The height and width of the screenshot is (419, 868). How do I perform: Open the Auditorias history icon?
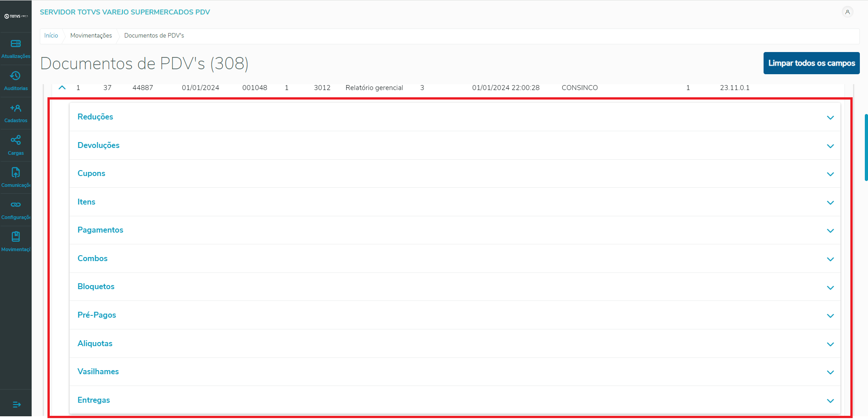(16, 76)
